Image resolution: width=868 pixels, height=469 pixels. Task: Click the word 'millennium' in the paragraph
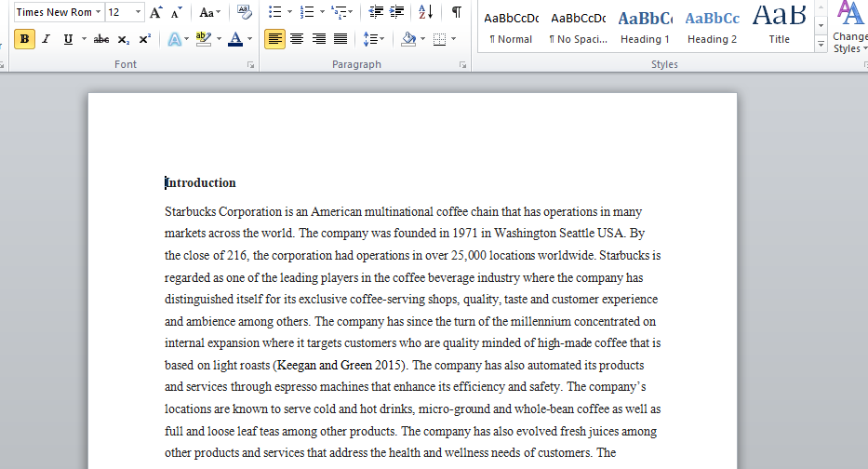[541, 322]
